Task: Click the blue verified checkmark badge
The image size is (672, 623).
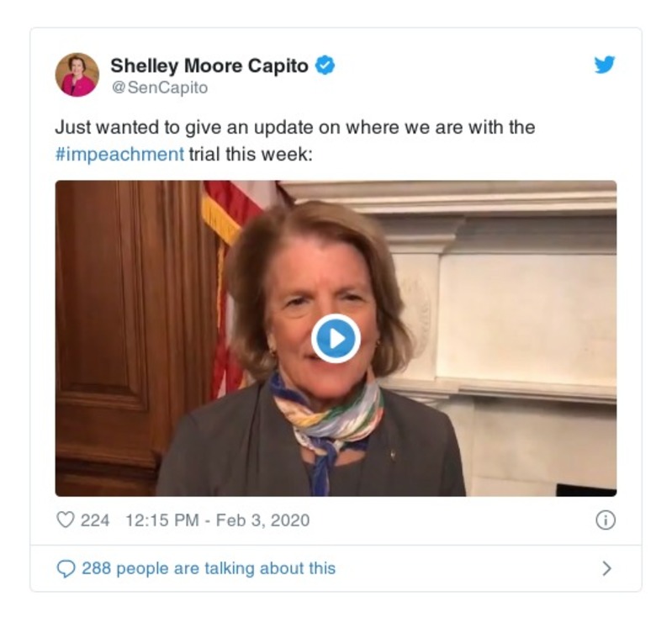Action: coord(325,65)
